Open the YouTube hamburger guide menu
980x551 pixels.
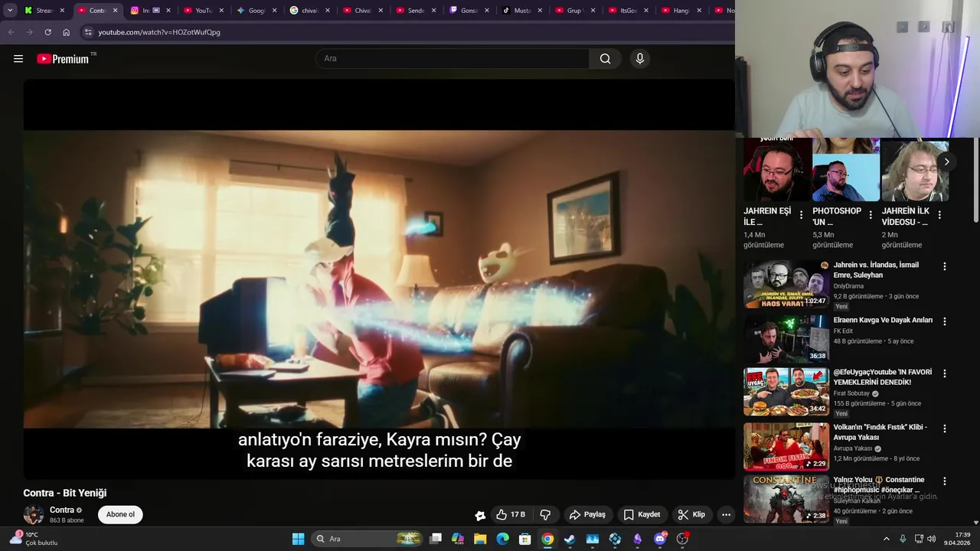(18, 58)
